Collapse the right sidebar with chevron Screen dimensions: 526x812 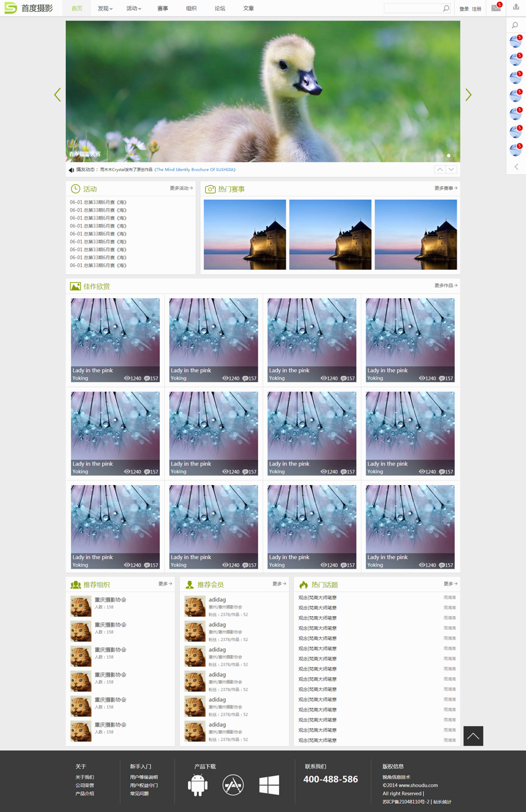[x=516, y=167]
